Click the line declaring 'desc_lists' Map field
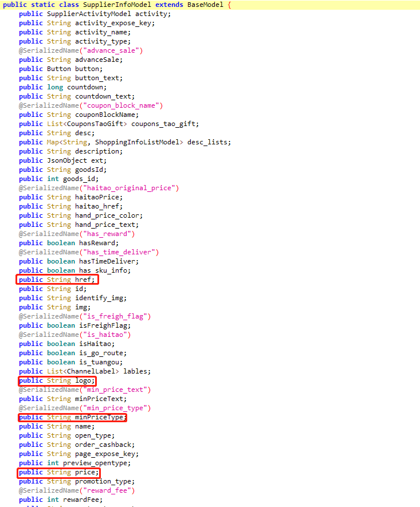The width and height of the screenshot is (420, 507). (125, 142)
